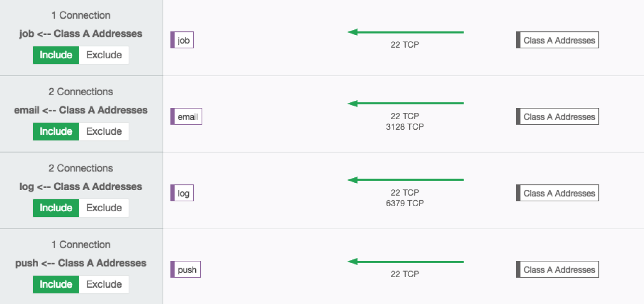Exclude the email connections
Image resolution: width=644 pixels, height=304 pixels.
[104, 131]
